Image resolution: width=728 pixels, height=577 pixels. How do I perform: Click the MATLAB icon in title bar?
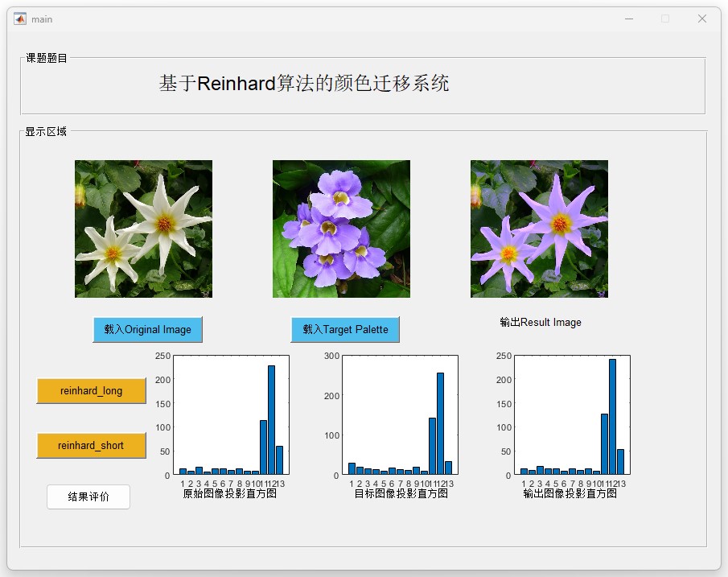click(x=20, y=19)
